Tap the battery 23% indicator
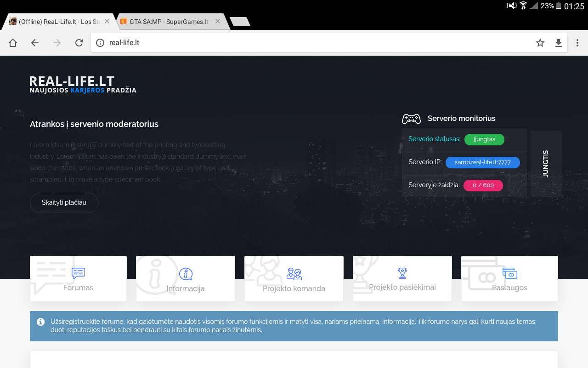This screenshot has height=368, width=588. pos(551,6)
